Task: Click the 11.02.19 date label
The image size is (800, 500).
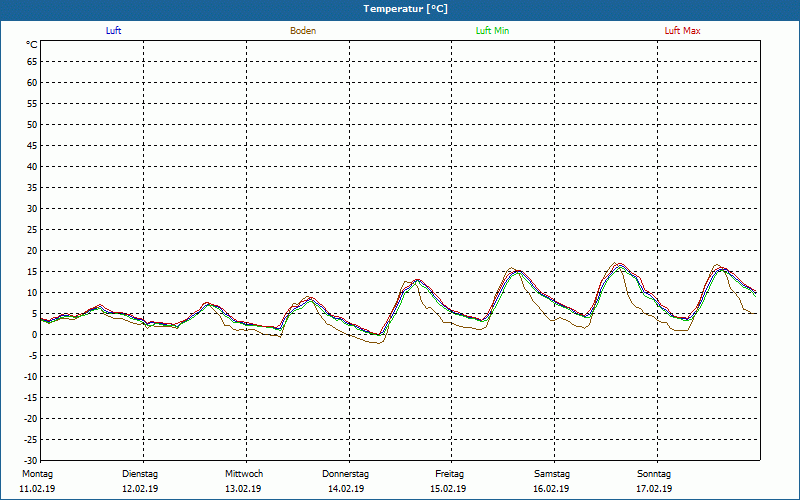Action: 37,489
